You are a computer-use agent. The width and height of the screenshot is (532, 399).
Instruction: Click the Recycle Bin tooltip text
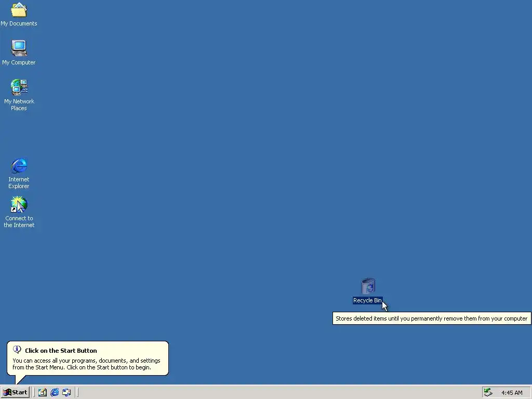[x=432, y=318]
